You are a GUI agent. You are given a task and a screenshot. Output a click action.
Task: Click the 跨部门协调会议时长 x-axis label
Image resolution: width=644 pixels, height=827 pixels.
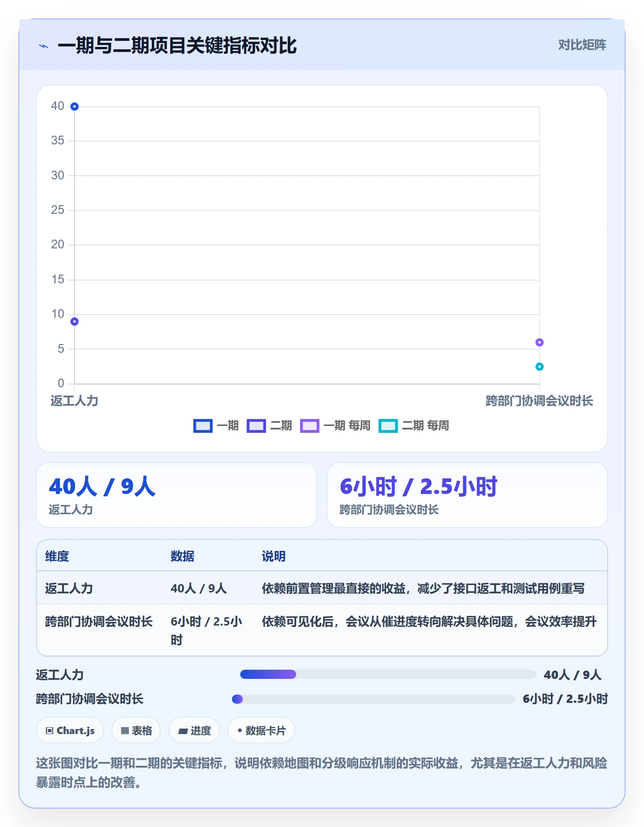click(540, 401)
